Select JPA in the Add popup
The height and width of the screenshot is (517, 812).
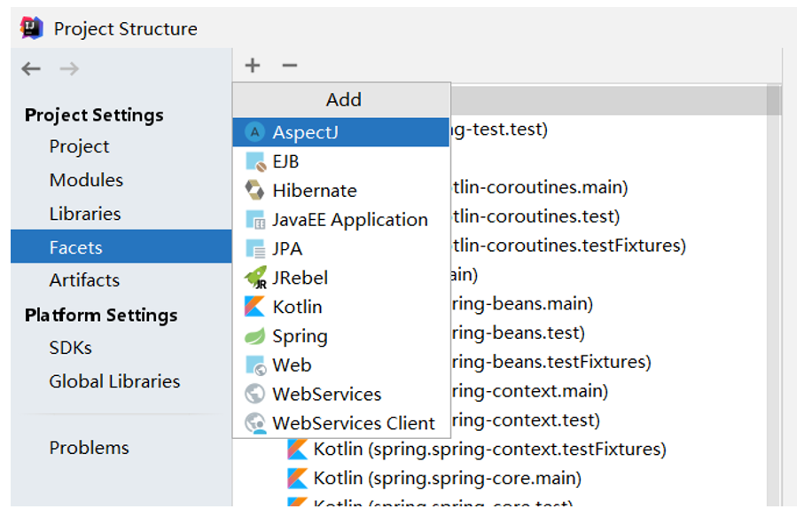[x=287, y=249]
